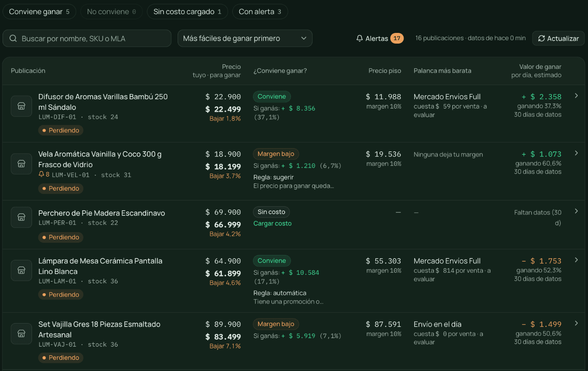Viewport: 588px width, 371px height.
Task: Click store icon for Lámpara de Mesa
Action: pyautogui.click(x=21, y=270)
